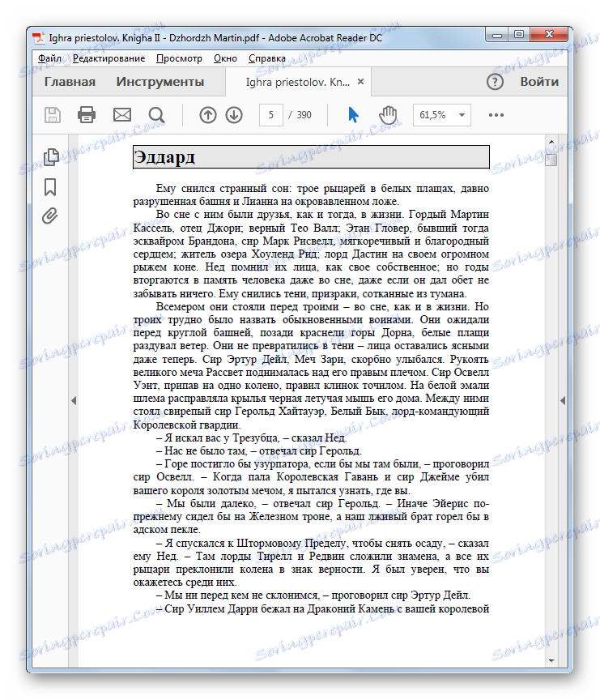Open the Окно menu
This screenshot has height=700, width=600.
tap(225, 58)
